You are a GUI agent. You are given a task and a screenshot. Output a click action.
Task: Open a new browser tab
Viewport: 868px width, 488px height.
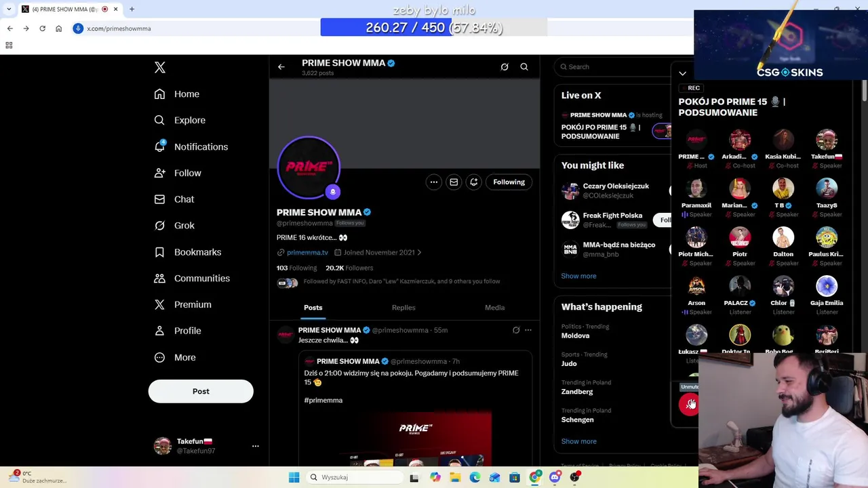(x=132, y=9)
